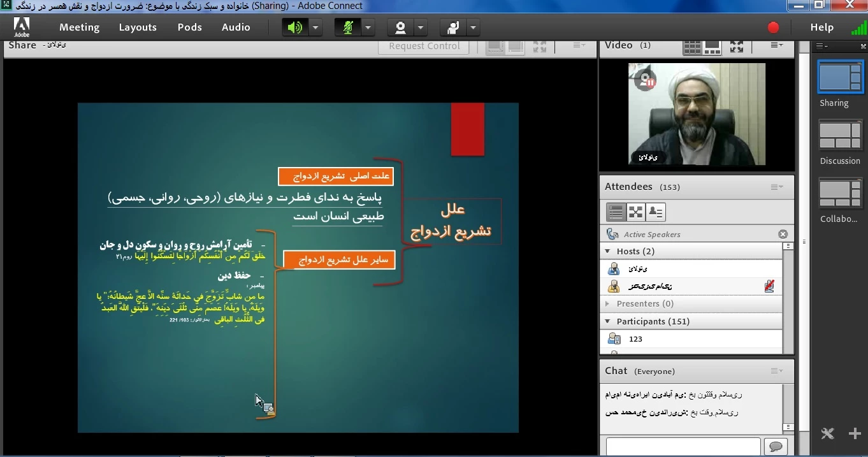Image resolution: width=868 pixels, height=457 pixels.
Task: Open the Layouts menu
Action: (x=138, y=27)
